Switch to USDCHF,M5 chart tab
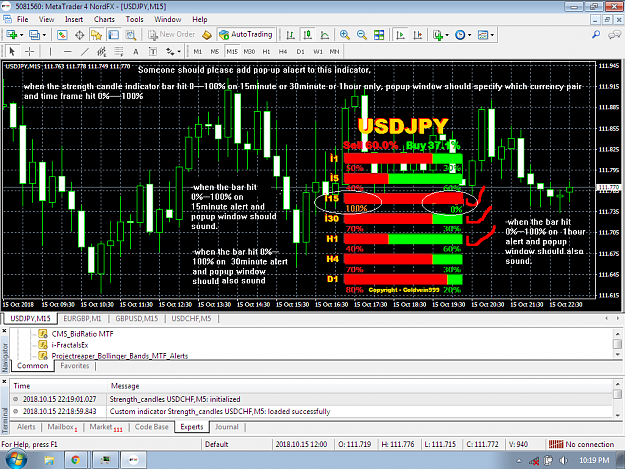The width and height of the screenshot is (625, 469). (191, 319)
